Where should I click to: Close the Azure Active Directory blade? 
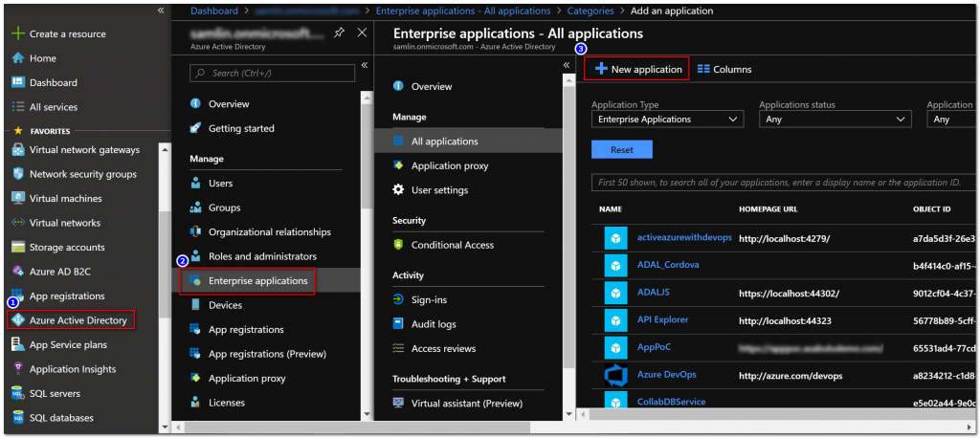coord(362,33)
